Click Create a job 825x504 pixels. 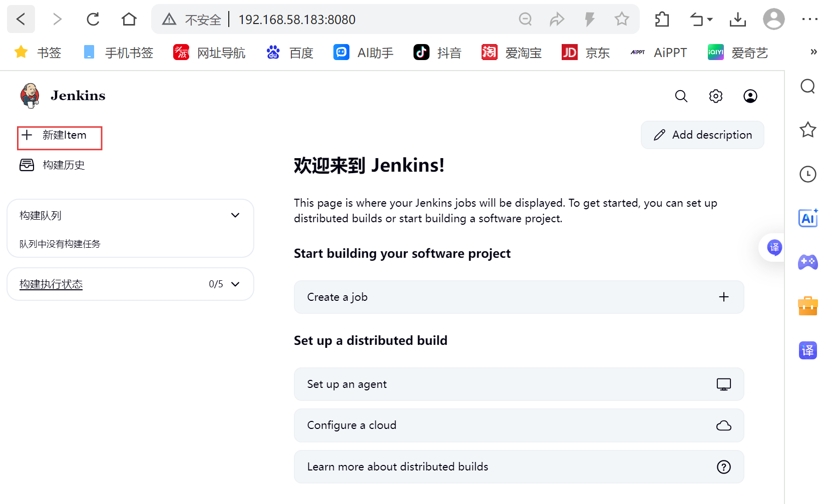click(519, 297)
